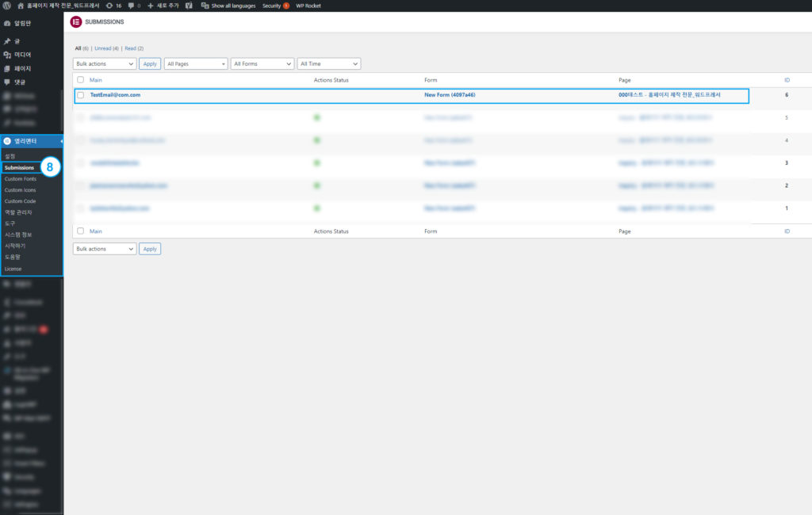Expand the All Pages filter dropdown
Viewport: 812px width, 515px height.
(x=196, y=63)
